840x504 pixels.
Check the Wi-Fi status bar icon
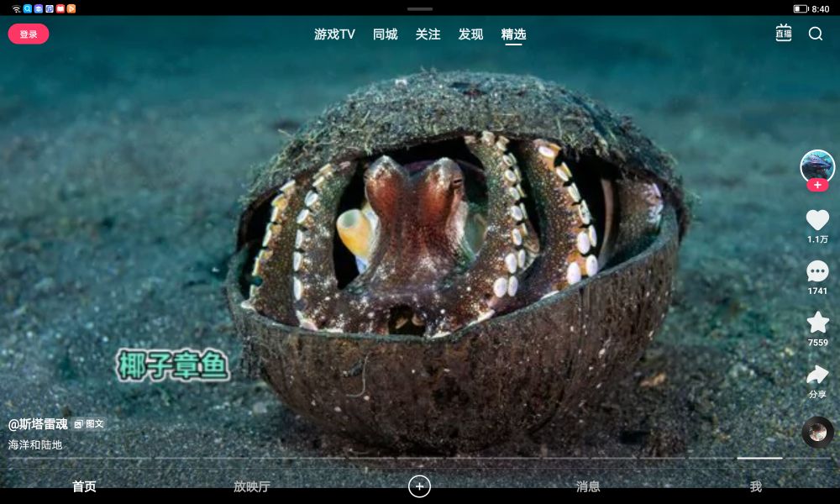pos(16,8)
